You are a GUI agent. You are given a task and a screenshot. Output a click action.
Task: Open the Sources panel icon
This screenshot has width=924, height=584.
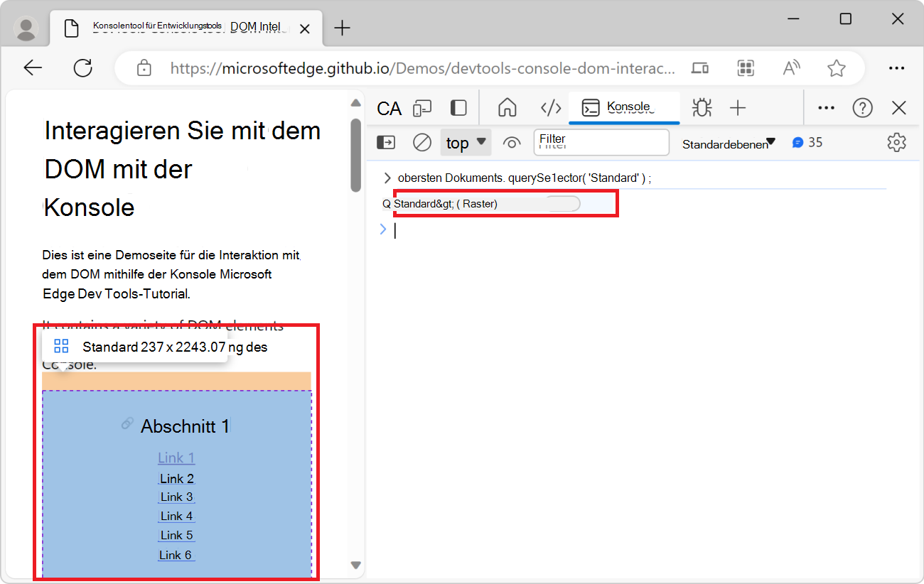[551, 108]
